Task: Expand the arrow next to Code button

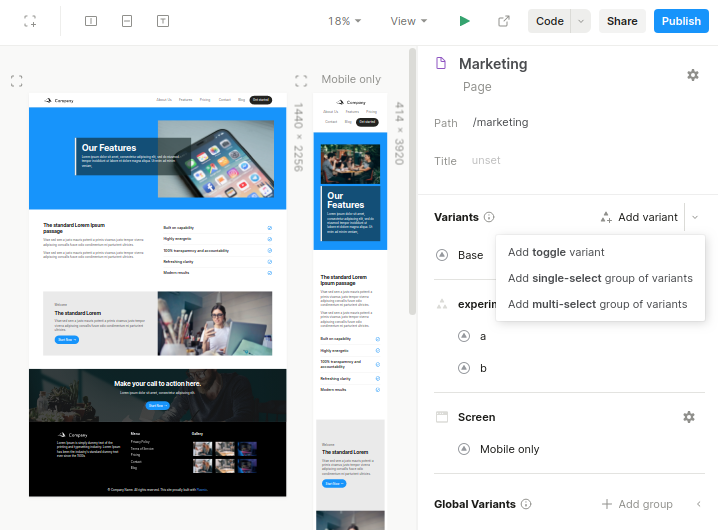Action: tap(579, 21)
